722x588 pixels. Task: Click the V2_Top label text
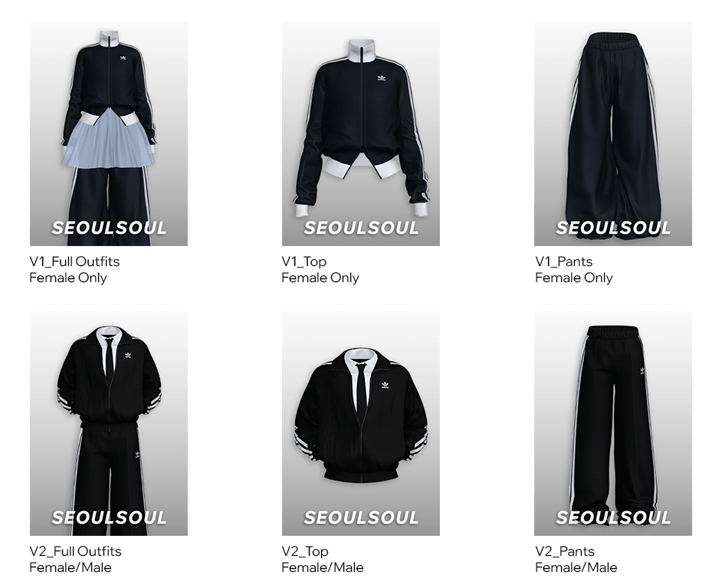305,551
